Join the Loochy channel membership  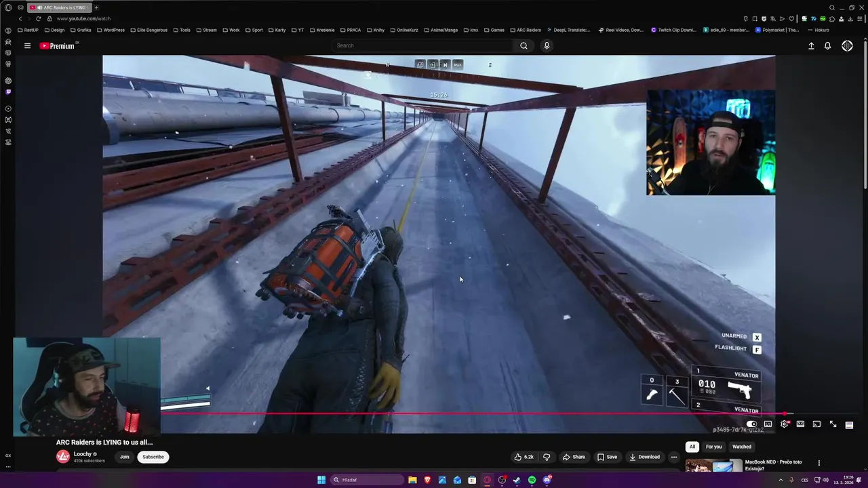[125, 457]
